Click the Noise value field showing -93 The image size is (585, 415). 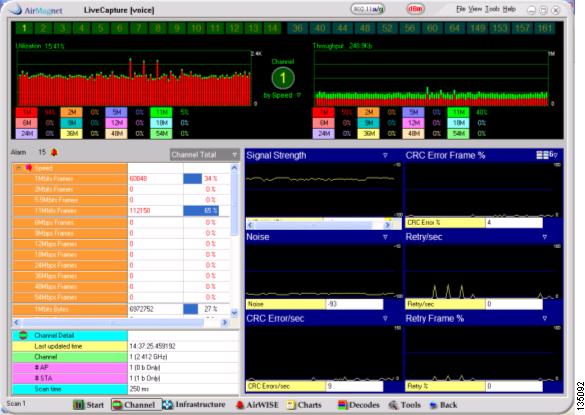point(354,304)
